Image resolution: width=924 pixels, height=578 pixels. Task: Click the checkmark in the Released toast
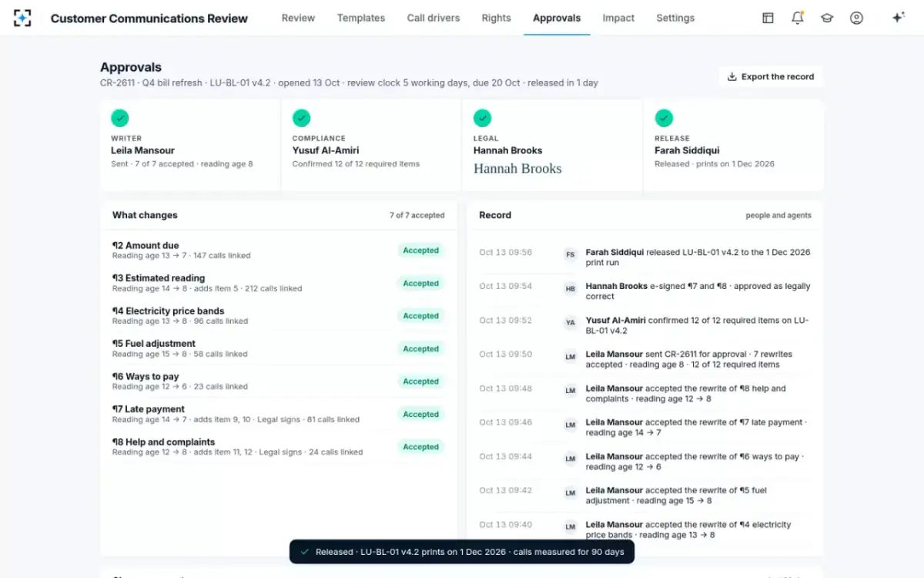tap(305, 552)
